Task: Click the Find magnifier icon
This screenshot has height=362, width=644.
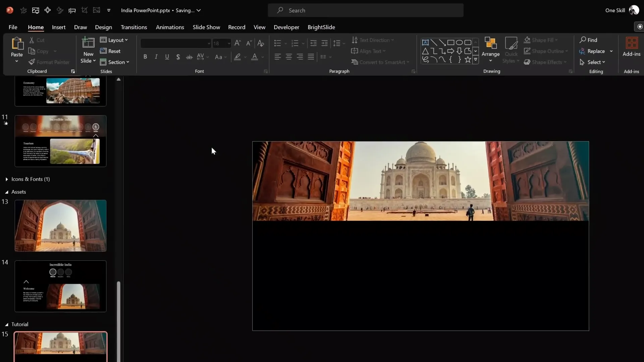Action: click(x=583, y=40)
